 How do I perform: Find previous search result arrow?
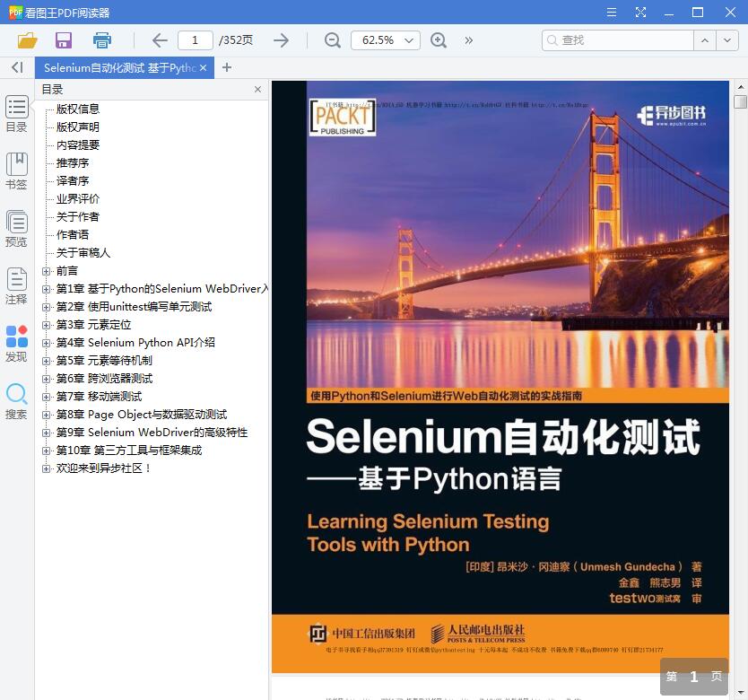[705, 40]
